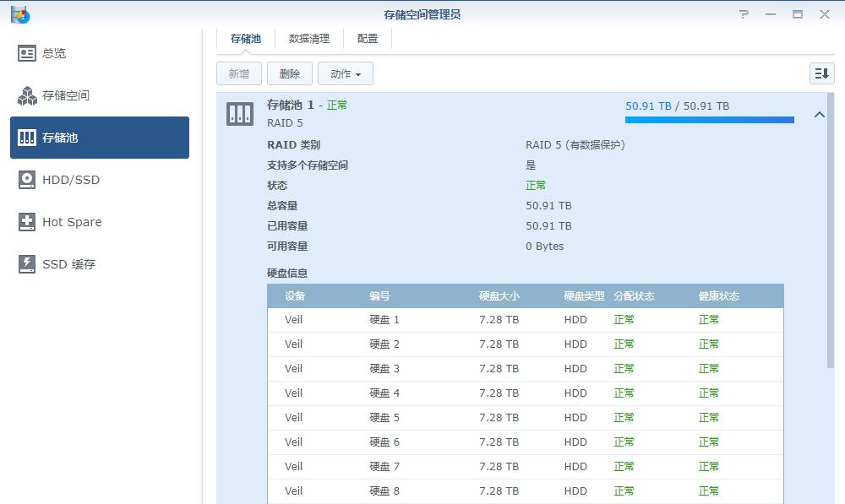This screenshot has height=504, width=845.
Task: Select the 硬盘 1 table row
Action: [x=507, y=319]
